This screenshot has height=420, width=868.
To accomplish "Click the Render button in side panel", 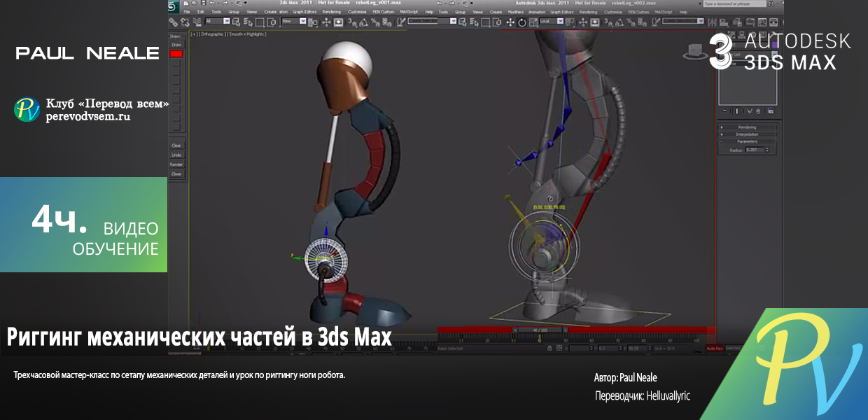I will tap(176, 164).
